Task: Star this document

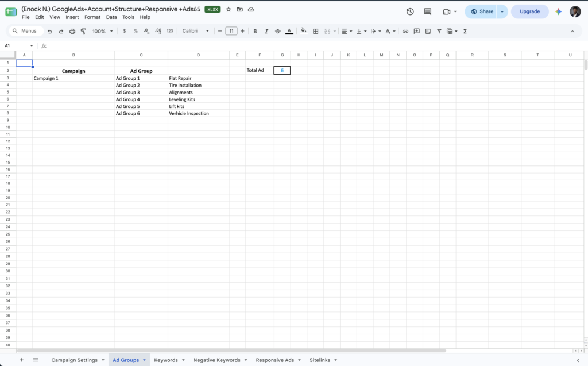Action: tap(229, 9)
